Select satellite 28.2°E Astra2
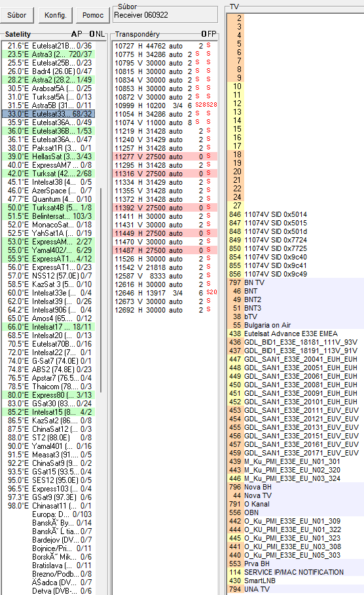 [49, 80]
